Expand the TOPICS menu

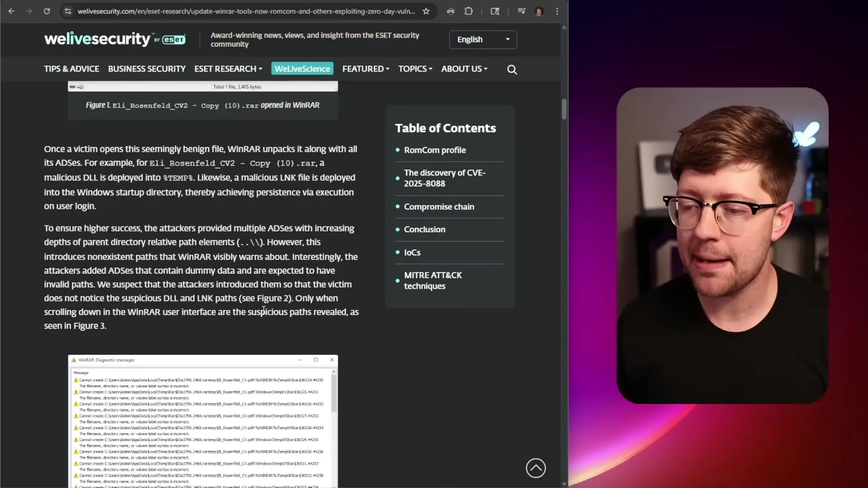pyautogui.click(x=415, y=69)
